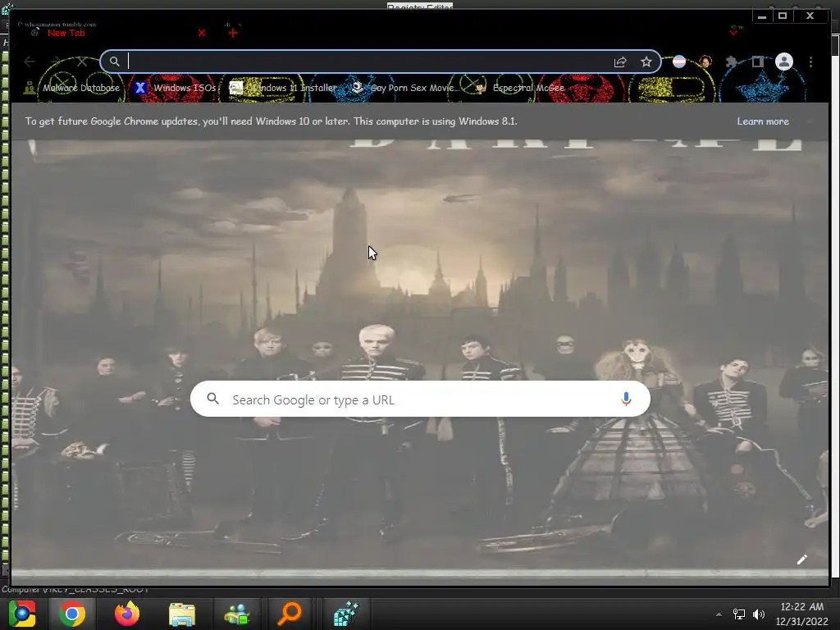The height and width of the screenshot is (630, 840).
Task: Click the Search Google or type a URL box
Action: pyautogui.click(x=420, y=399)
